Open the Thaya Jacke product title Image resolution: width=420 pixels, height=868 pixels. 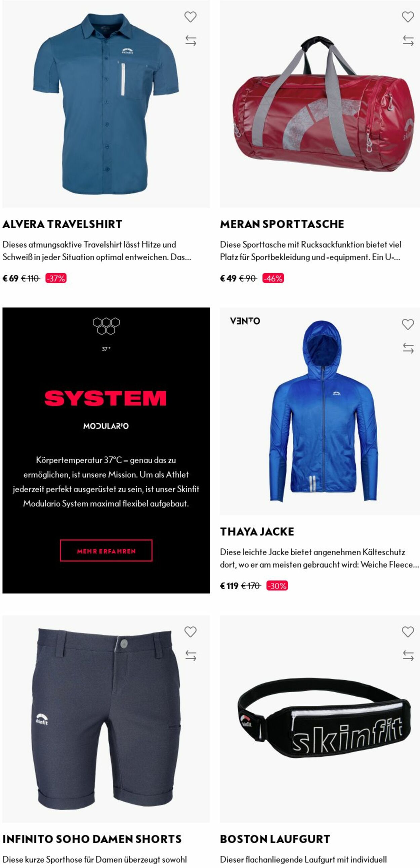257,532
